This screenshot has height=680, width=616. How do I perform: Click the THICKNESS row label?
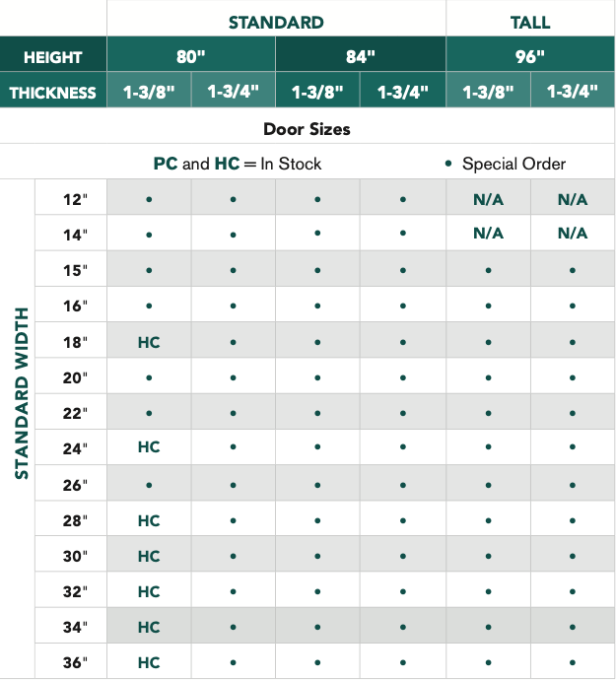click(53, 94)
